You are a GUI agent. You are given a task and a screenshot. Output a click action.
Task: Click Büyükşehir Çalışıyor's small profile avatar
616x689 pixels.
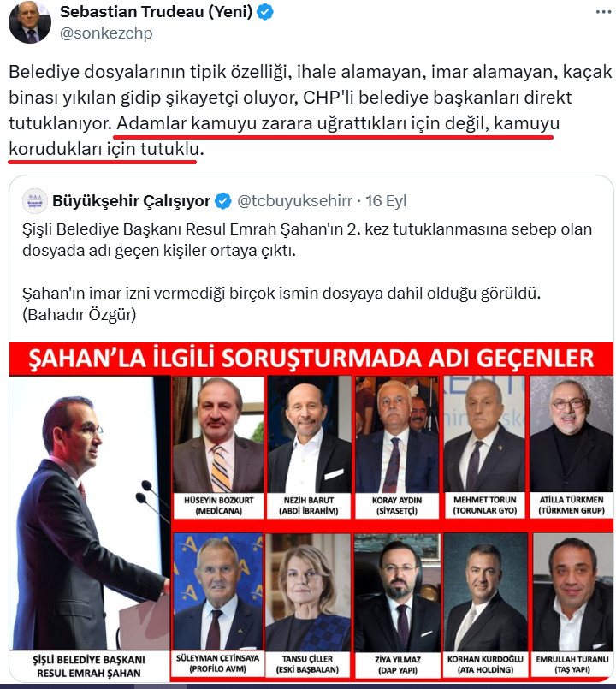(x=35, y=201)
